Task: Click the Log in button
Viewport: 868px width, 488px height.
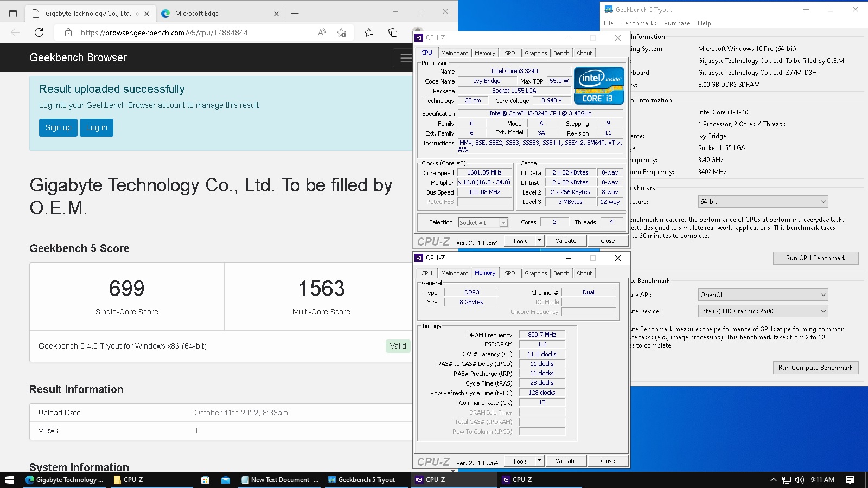Action: (x=97, y=127)
